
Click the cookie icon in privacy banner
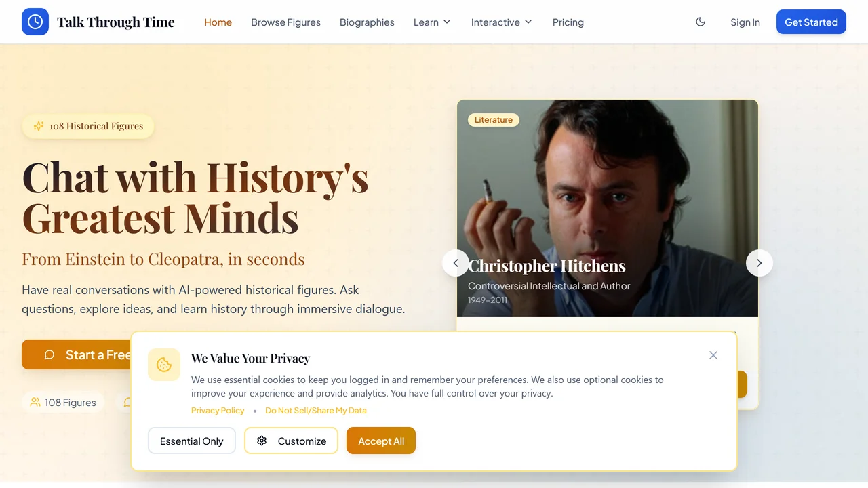tap(164, 365)
